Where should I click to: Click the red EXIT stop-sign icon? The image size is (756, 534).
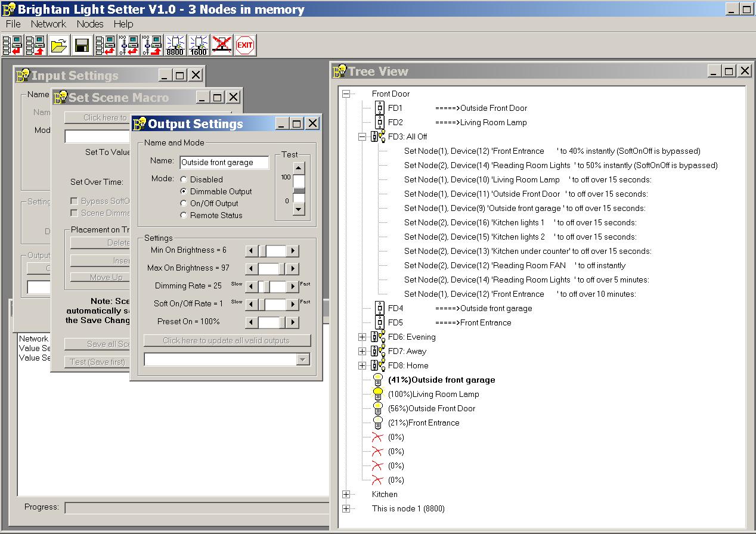click(x=244, y=45)
